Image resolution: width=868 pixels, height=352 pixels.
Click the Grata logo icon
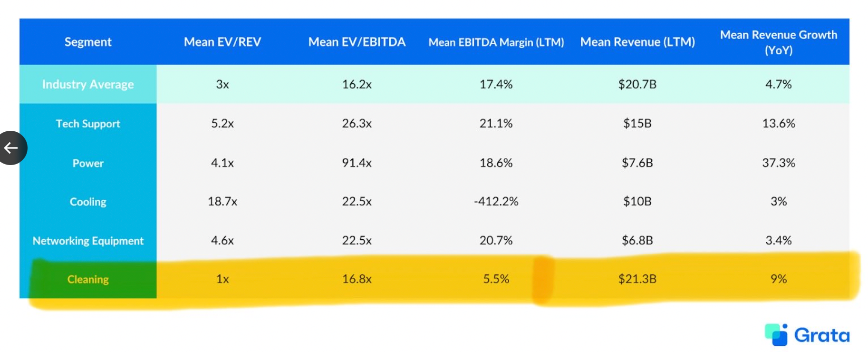coord(776,335)
